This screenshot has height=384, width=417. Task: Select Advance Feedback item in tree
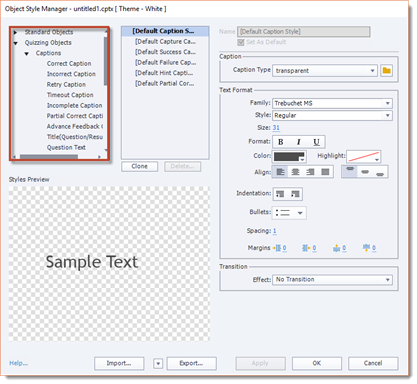point(75,126)
